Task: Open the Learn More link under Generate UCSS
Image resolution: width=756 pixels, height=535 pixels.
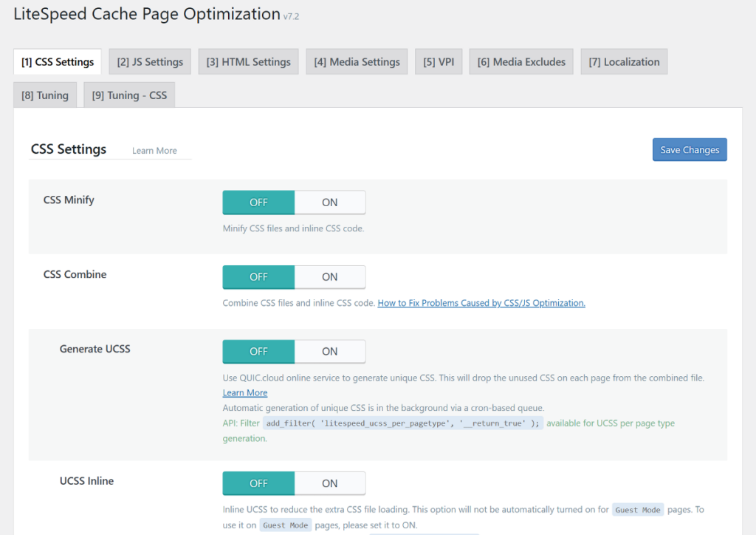Action: pyautogui.click(x=244, y=392)
